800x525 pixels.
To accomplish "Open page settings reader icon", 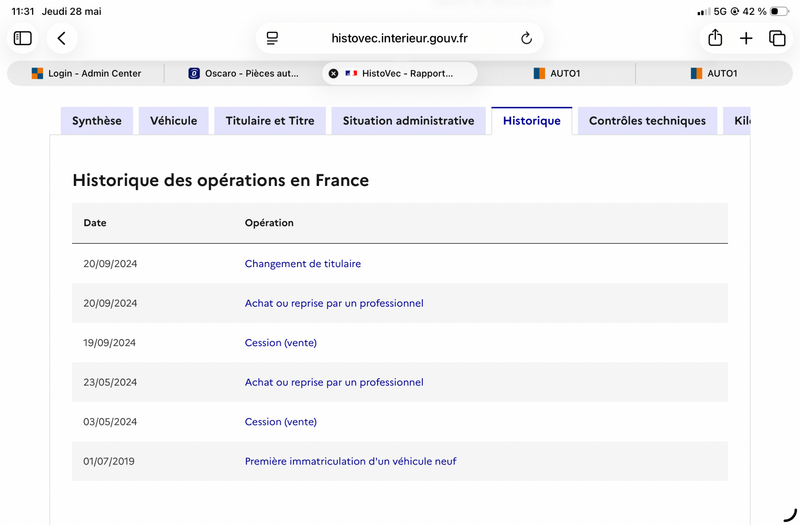I will point(272,38).
